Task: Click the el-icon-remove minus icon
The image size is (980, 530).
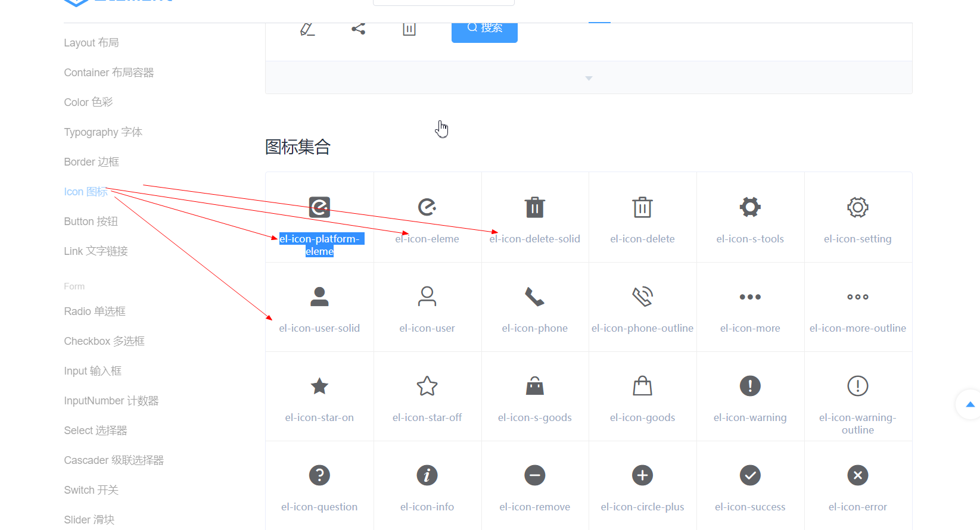Action: (535, 475)
